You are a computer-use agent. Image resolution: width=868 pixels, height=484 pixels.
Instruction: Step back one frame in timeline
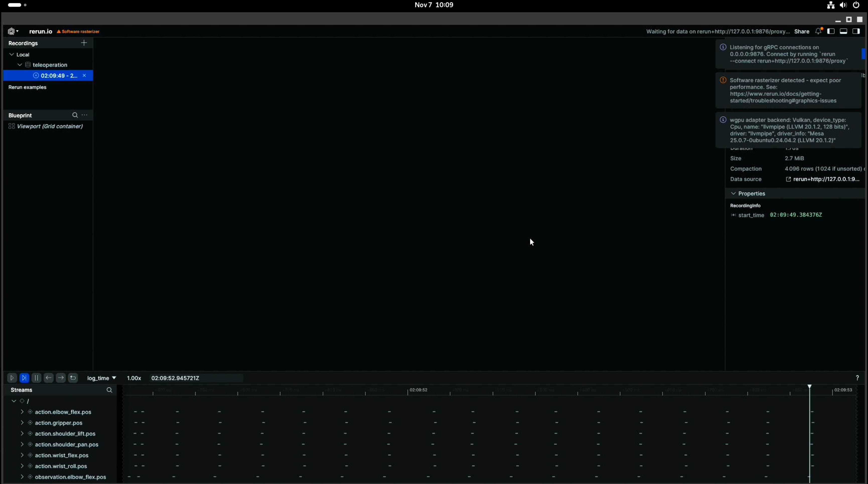click(x=48, y=378)
